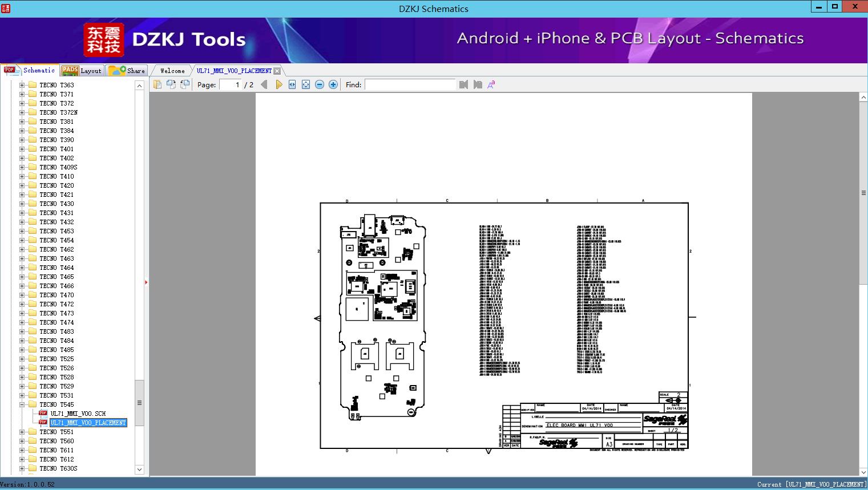This screenshot has height=490, width=868.
Task: Find the previous search match
Action: point(463,84)
